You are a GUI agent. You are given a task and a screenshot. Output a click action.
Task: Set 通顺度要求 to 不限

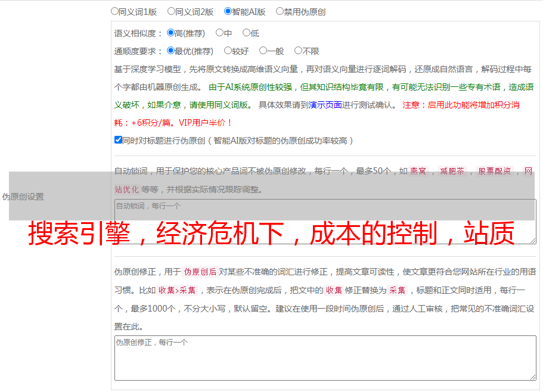click(298, 51)
